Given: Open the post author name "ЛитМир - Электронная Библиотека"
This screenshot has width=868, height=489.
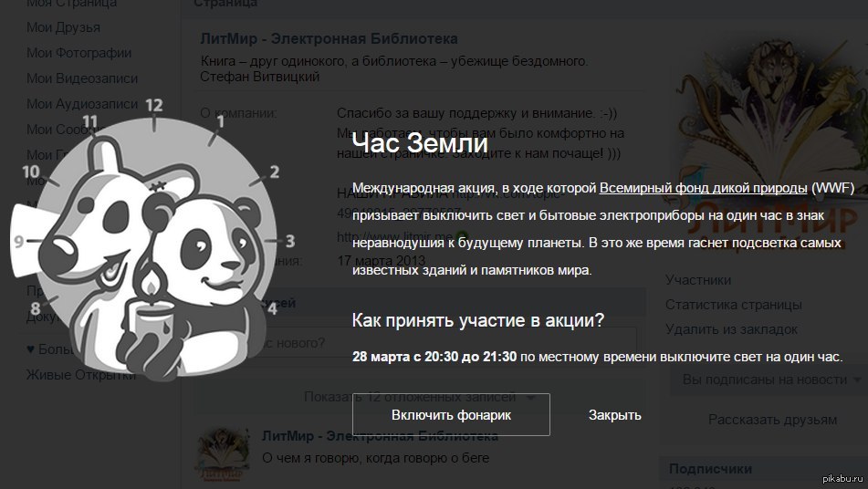Looking at the screenshot, I should coord(380,435).
